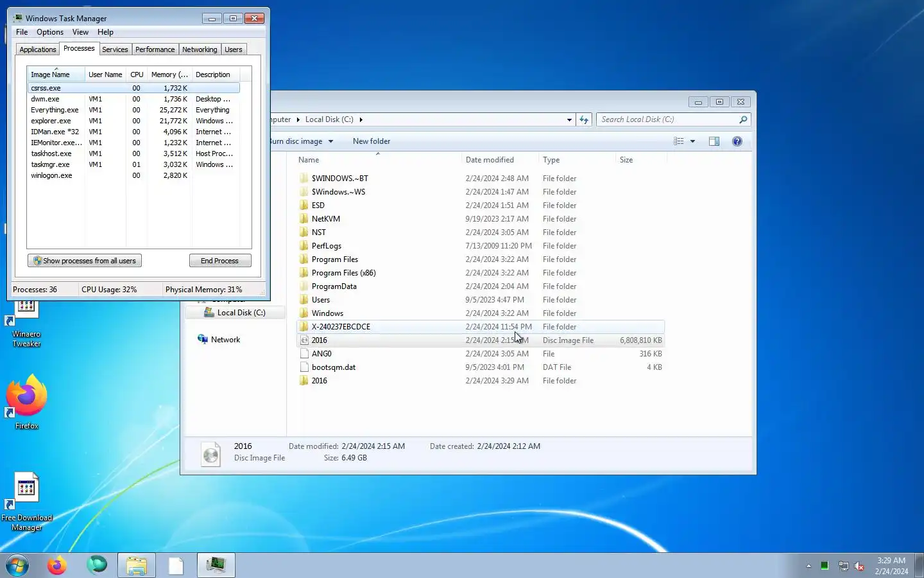Click the network tray icon

click(x=843, y=566)
